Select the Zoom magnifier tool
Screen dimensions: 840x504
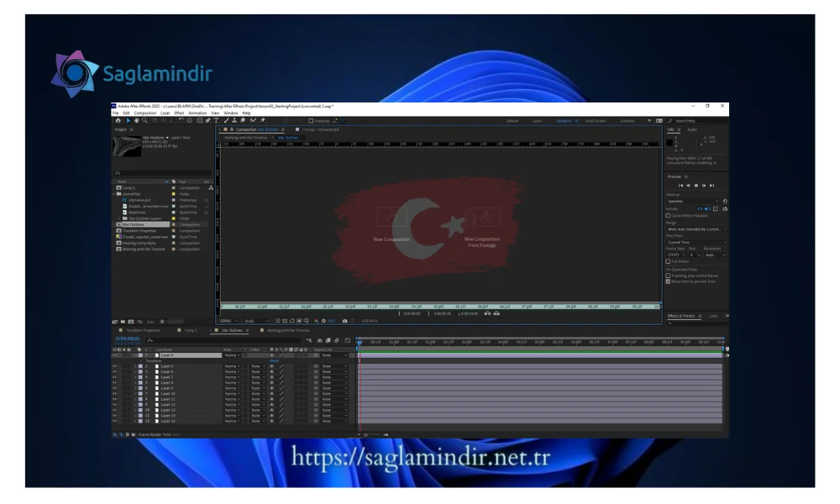tap(144, 120)
